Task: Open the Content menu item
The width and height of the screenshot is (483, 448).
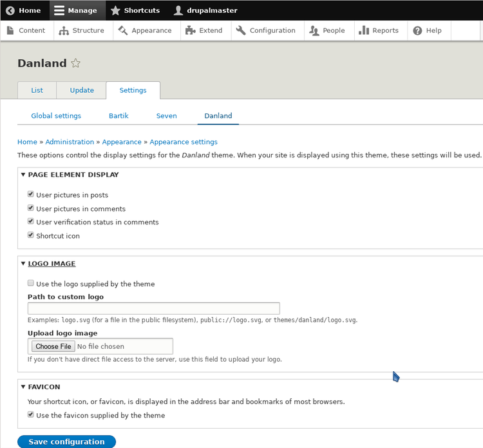Action: click(27, 30)
